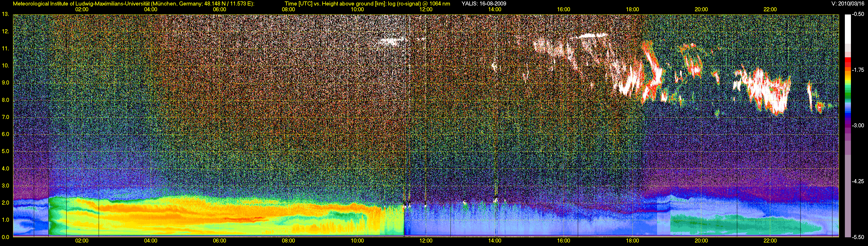
Task: Click the "4.0" height axis label
Action: click(x=5, y=168)
